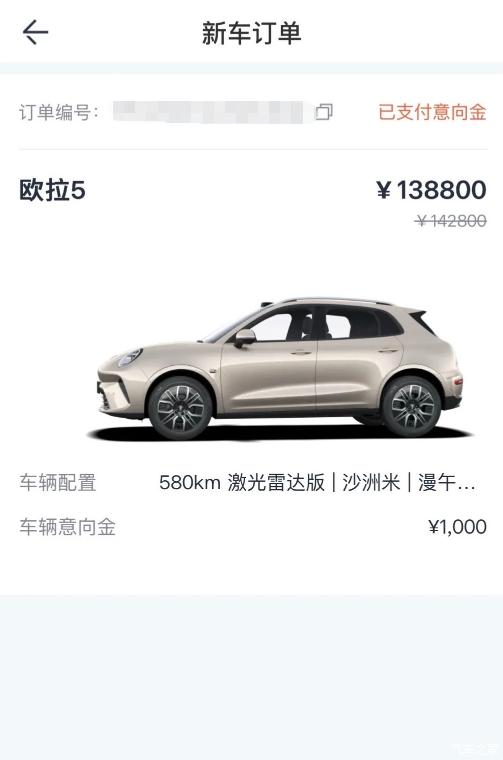Viewport: 503px width, 760px height.
Task: Tap the car's front wheel
Action: tap(180, 408)
